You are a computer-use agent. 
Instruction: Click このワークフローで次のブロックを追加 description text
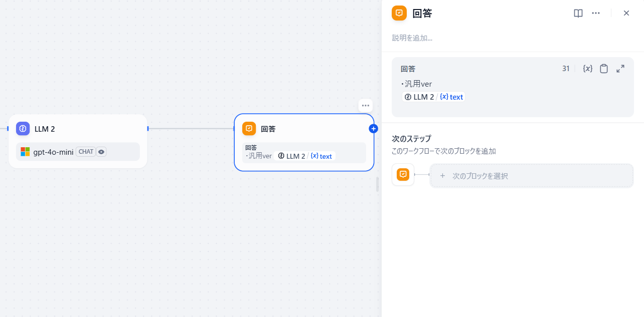tap(444, 151)
